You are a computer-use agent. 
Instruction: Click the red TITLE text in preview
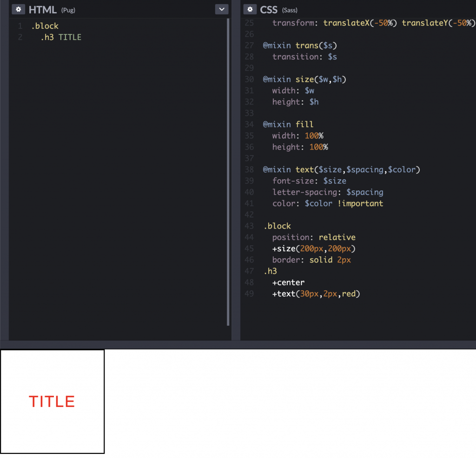(52, 402)
